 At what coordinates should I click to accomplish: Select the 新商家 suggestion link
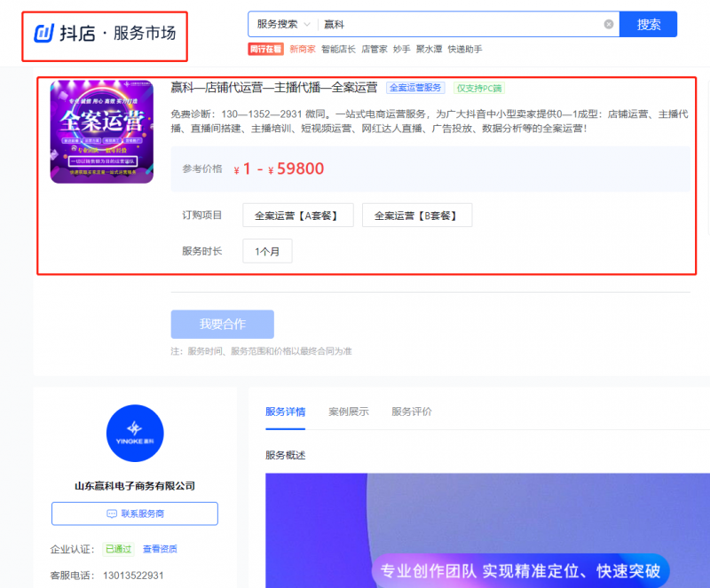pyautogui.click(x=303, y=49)
